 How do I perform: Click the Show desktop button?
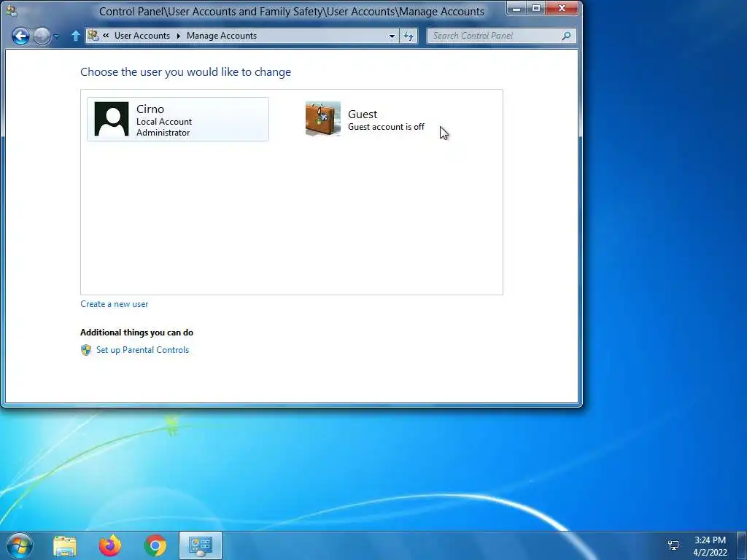(742, 545)
